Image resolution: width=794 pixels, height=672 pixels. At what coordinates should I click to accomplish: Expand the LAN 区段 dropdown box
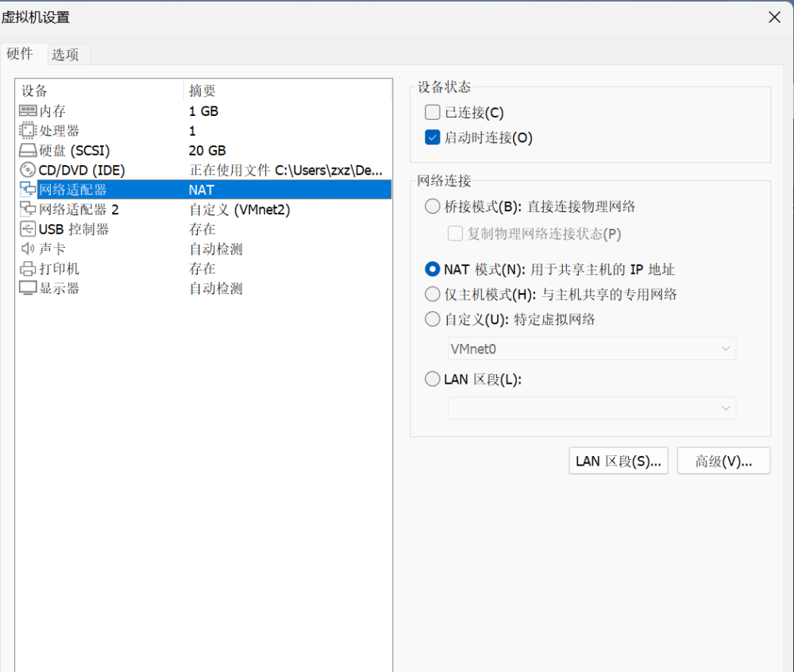pos(592,408)
